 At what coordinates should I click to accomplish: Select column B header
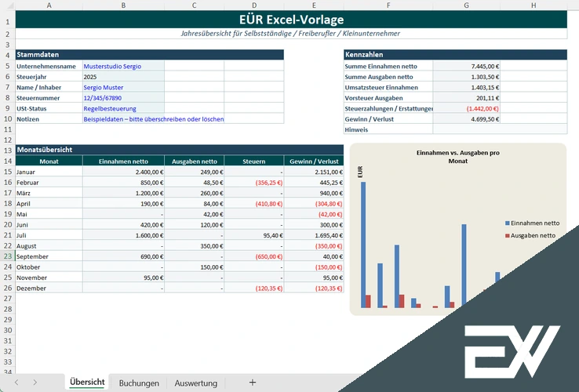[123, 5]
